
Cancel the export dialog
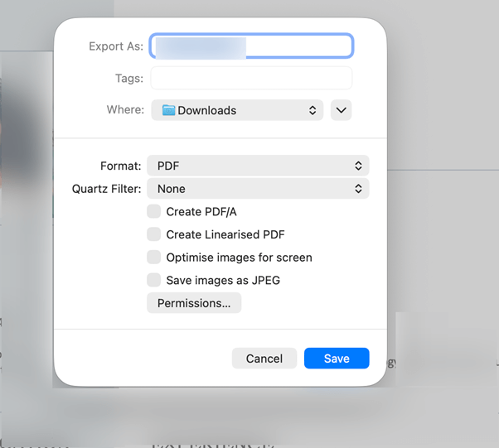(264, 359)
